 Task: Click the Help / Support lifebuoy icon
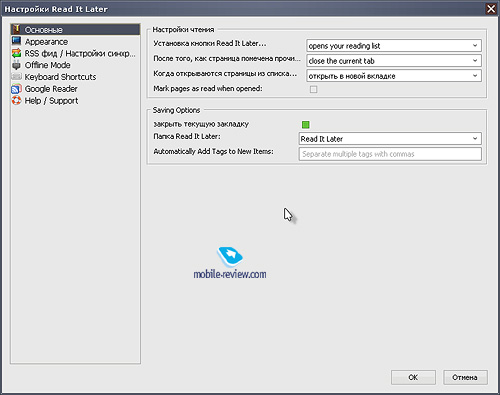(x=16, y=100)
